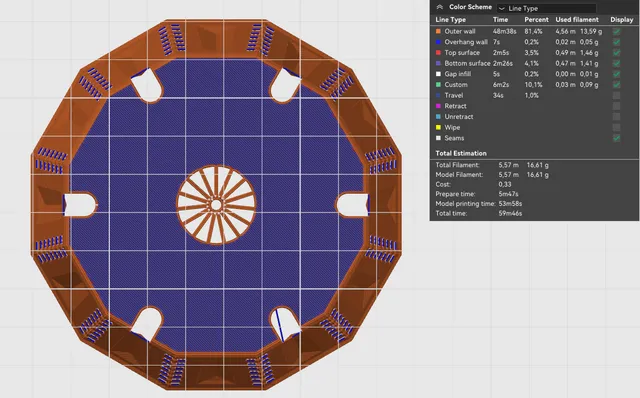This screenshot has height=398, width=640.
Task: Click the Percent column header
Action: (536, 20)
